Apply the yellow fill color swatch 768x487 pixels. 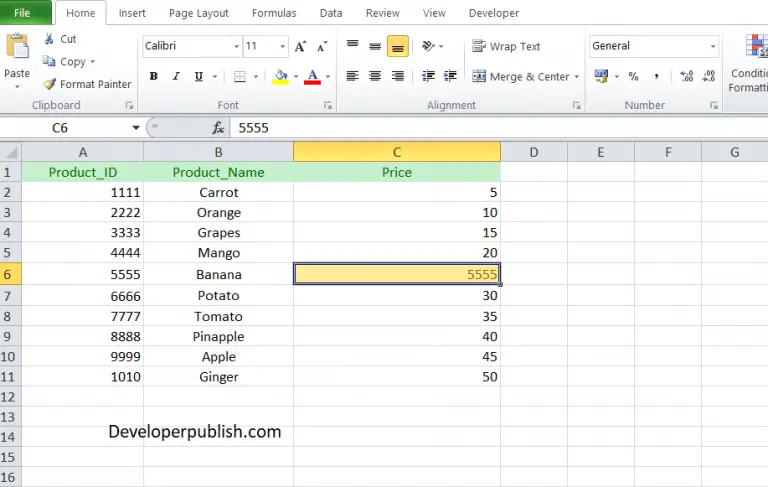click(280, 77)
